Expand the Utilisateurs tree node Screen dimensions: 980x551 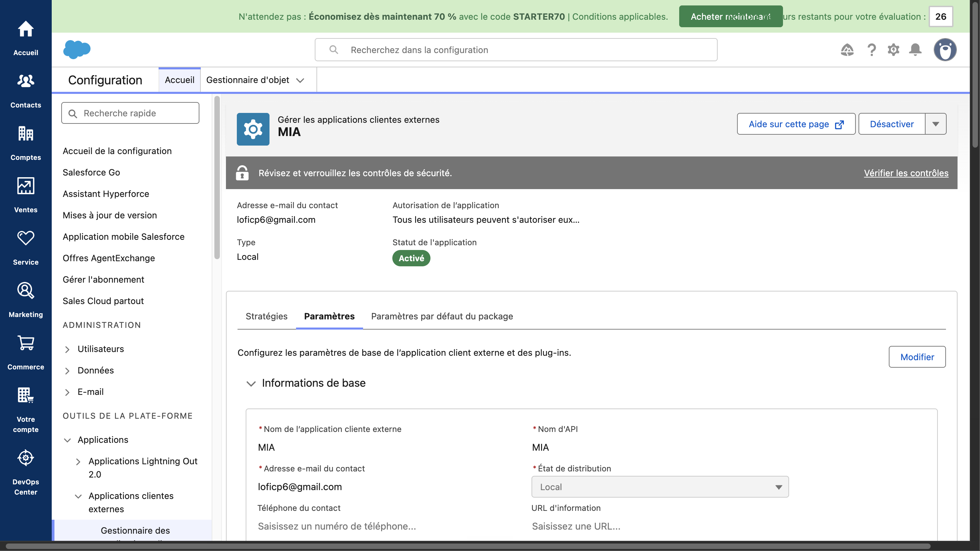(67, 349)
